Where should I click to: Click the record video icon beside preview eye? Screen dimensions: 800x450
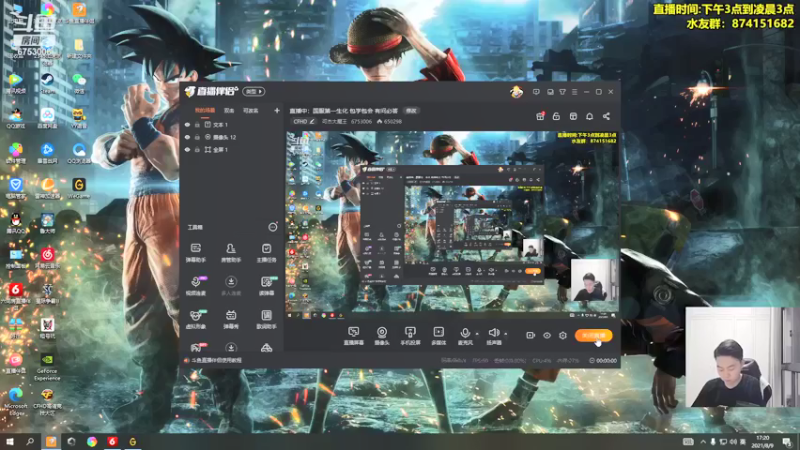click(530, 336)
